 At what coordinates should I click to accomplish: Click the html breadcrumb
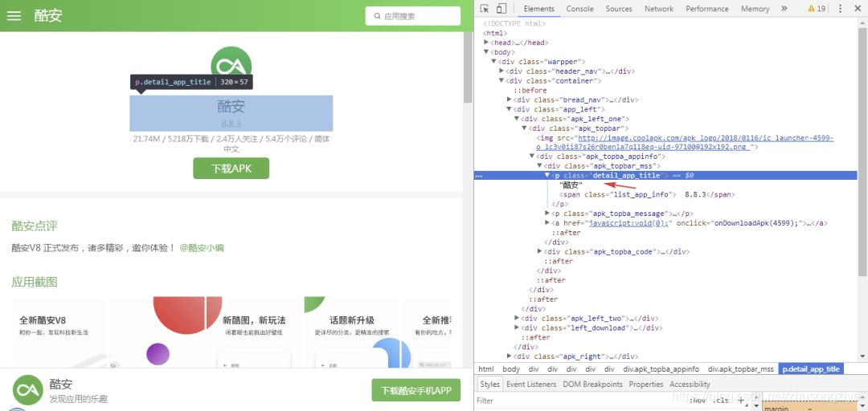tap(486, 369)
